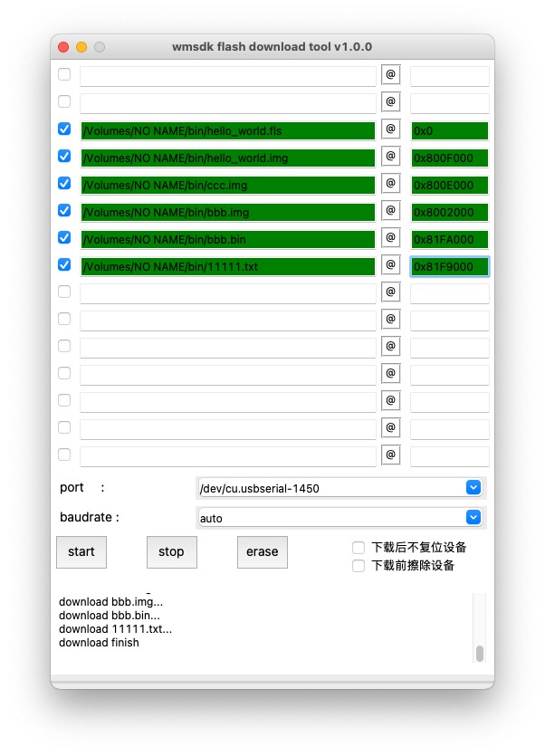Uncheck the hello_world.fls file checkbox
Viewport: 545px width, 756px height.
click(x=64, y=129)
